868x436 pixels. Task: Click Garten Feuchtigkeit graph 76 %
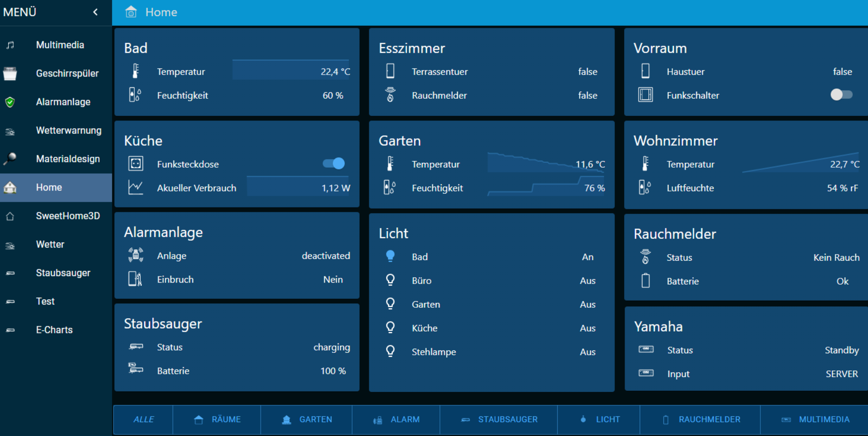547,186
